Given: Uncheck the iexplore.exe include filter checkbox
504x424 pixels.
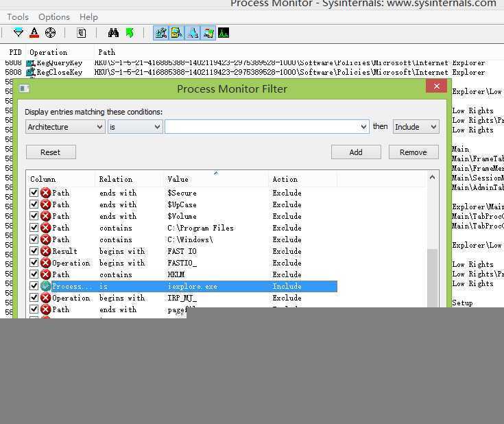Looking at the screenshot, I should coord(34,285).
